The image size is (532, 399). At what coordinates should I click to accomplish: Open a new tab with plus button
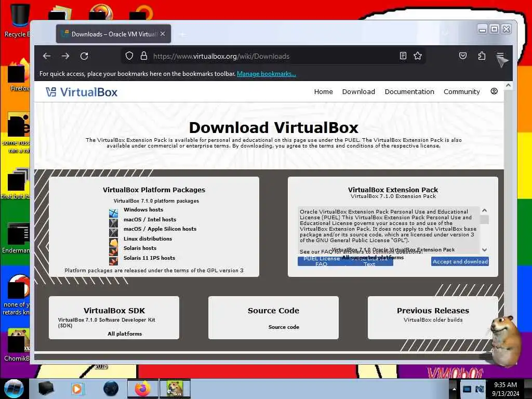point(182,34)
